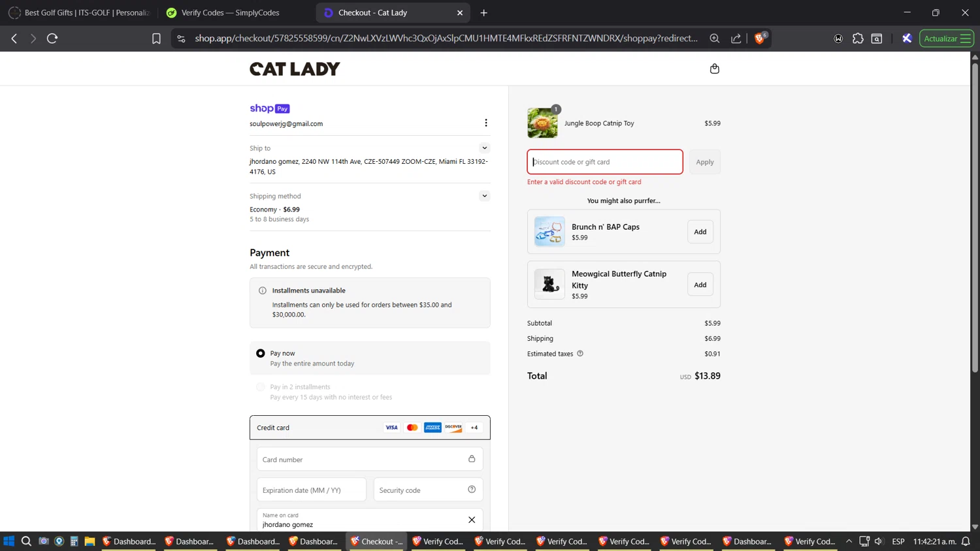
Task: Click the Meowgical Butterfly Catnip Kitty thumbnail
Action: (549, 285)
